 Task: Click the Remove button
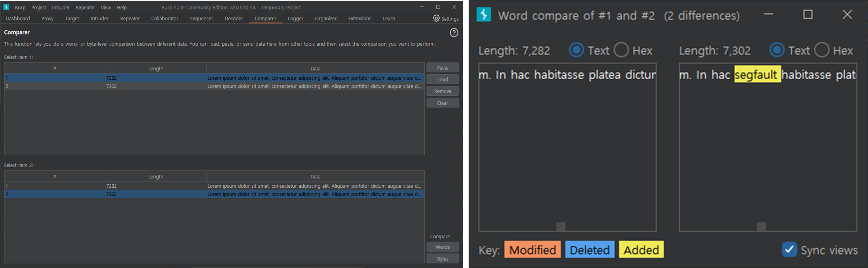[443, 91]
